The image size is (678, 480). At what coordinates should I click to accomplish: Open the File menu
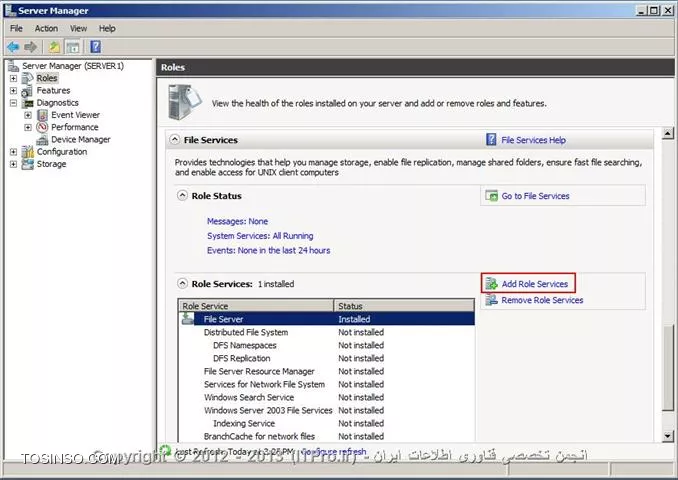coord(16,29)
